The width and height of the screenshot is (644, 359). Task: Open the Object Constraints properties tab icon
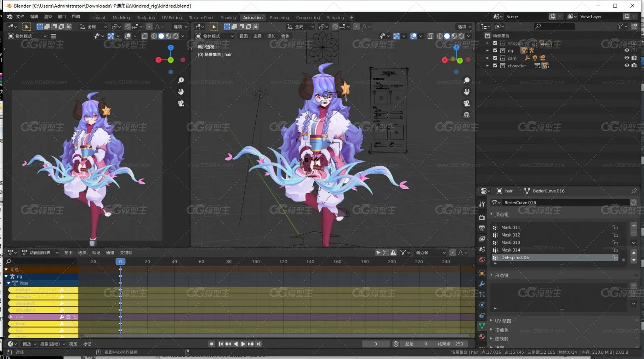(x=482, y=315)
